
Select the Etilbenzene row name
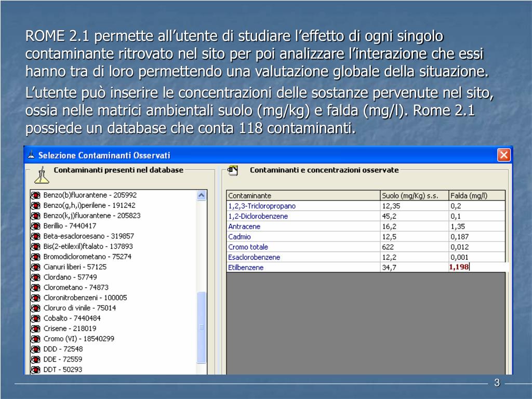(246, 268)
